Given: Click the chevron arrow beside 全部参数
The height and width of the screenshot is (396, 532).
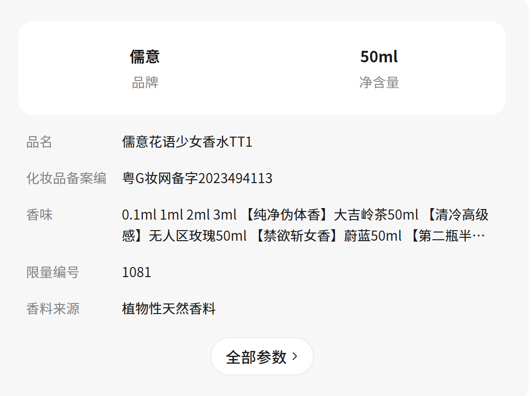Looking at the screenshot, I should pyautogui.click(x=295, y=357).
